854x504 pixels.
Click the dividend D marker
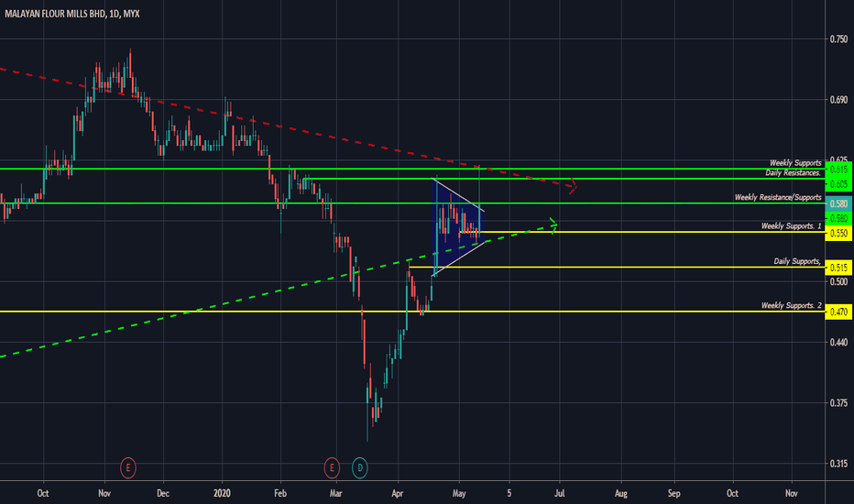359,467
